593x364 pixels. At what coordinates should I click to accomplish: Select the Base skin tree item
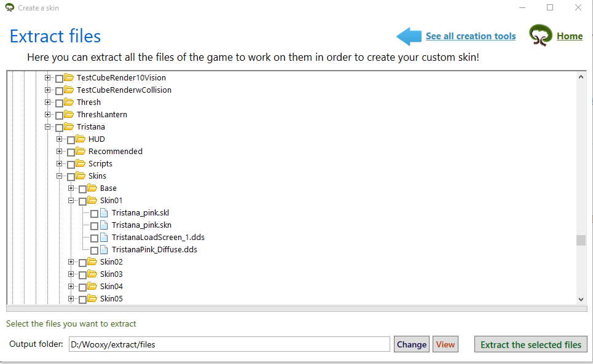point(108,188)
